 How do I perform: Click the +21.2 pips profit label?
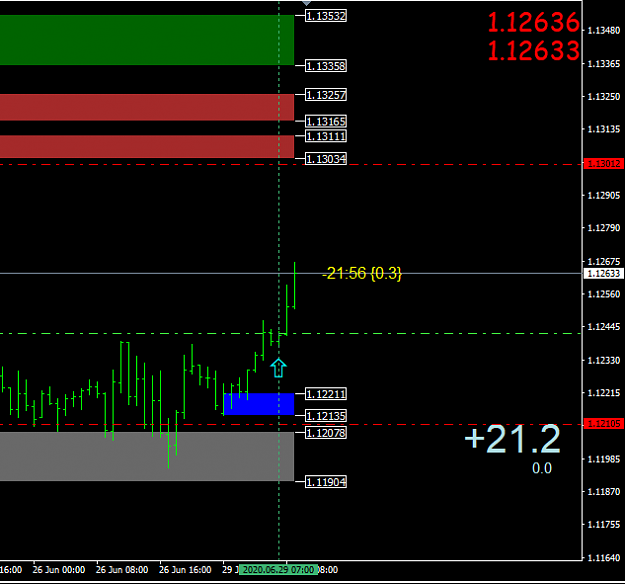(513, 439)
